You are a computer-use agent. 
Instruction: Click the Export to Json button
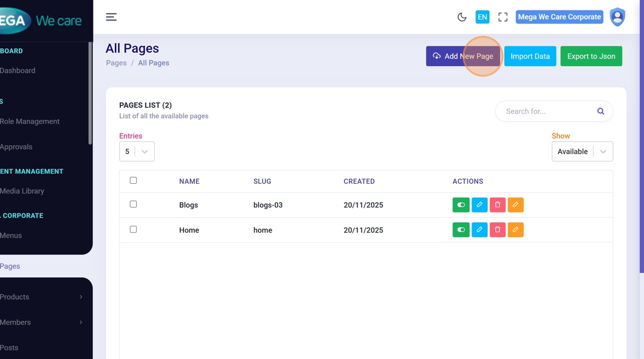pos(591,56)
